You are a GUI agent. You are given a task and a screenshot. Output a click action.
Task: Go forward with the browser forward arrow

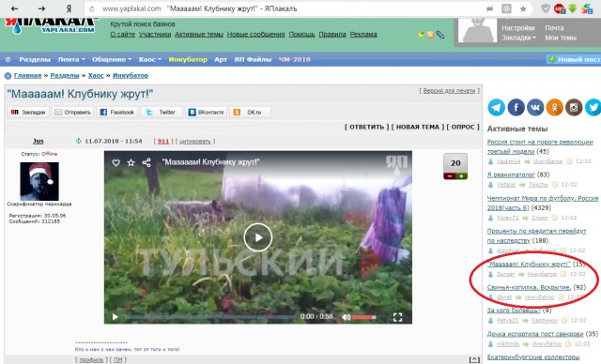point(41,8)
